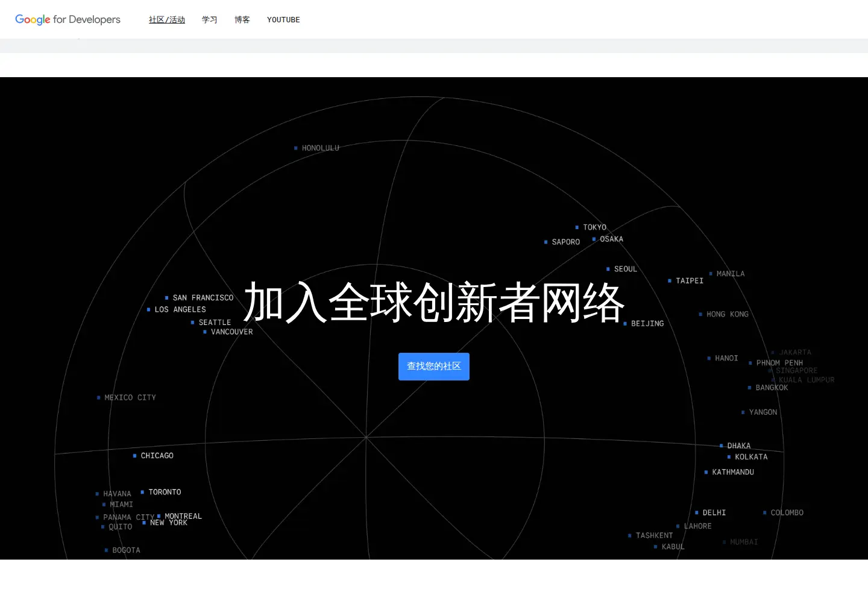Select the SAPORO city label
This screenshot has width=868, height=603.
566,242
